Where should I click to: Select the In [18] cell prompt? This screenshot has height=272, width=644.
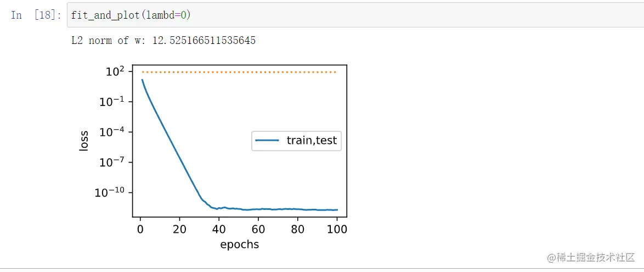[x=36, y=15]
